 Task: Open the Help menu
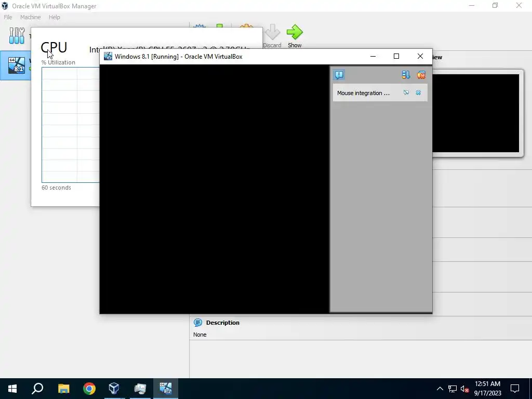point(54,17)
